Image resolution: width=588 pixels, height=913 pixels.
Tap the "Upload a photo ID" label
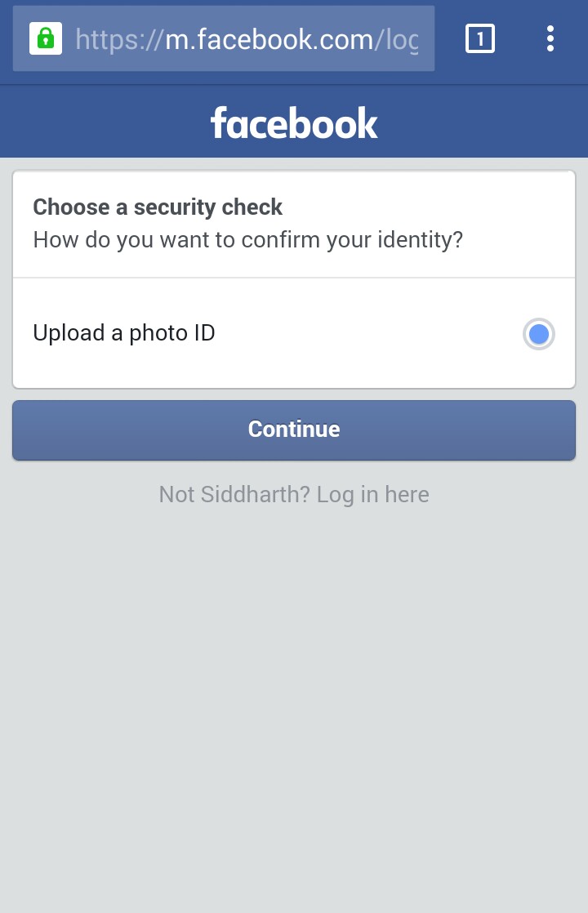(x=124, y=333)
